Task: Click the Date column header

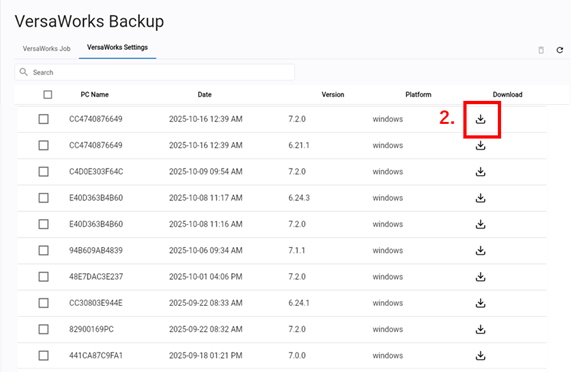Action: [x=205, y=95]
